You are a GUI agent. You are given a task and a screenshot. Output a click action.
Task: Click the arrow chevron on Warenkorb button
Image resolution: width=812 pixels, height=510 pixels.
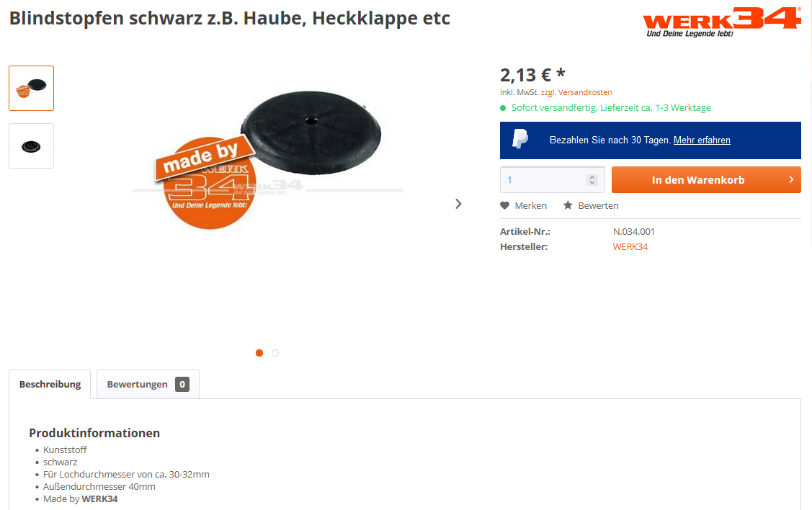click(x=791, y=179)
